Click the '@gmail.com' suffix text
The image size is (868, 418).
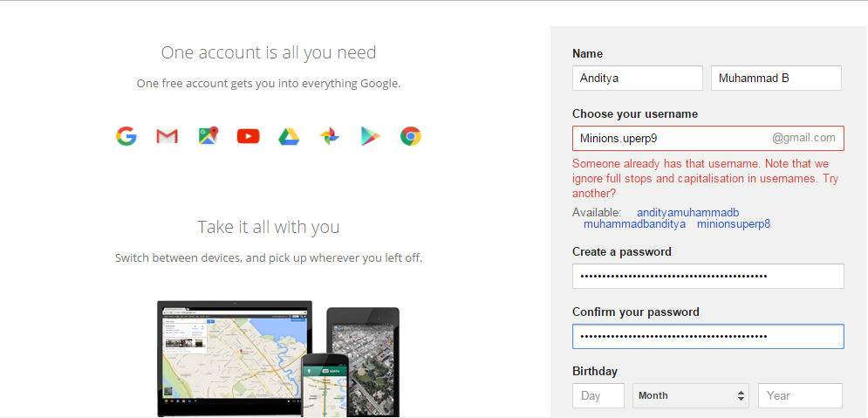click(x=803, y=138)
